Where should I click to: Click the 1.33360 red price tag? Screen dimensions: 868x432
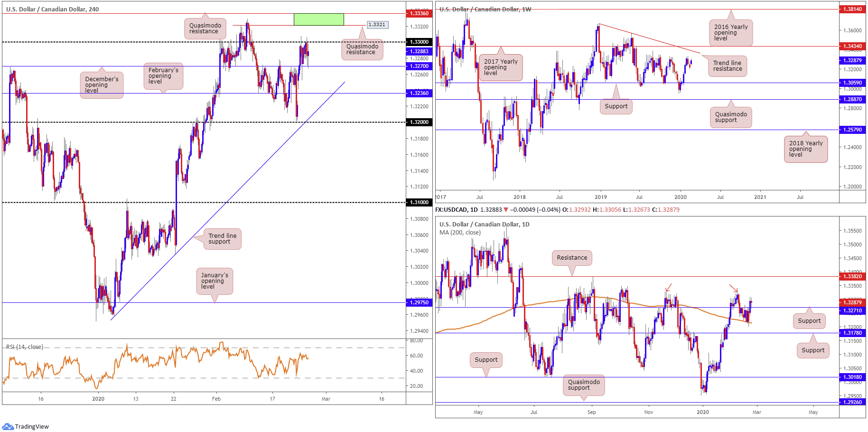[419, 13]
